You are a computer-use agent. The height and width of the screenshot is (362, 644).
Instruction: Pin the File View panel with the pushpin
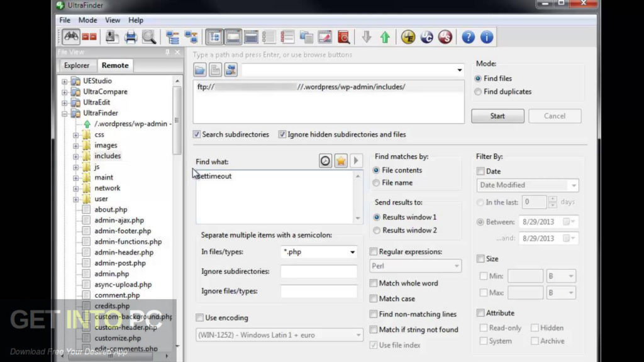pos(167,52)
